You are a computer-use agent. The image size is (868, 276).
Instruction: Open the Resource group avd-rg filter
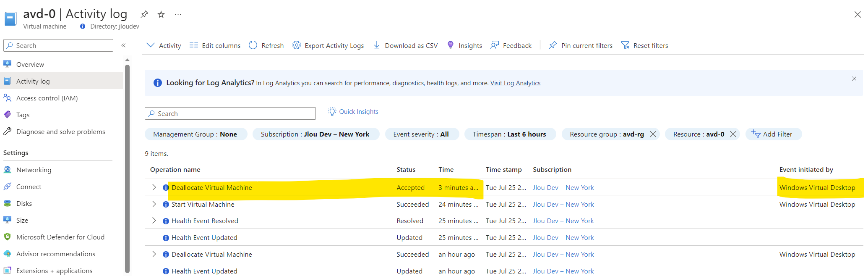[x=606, y=134]
